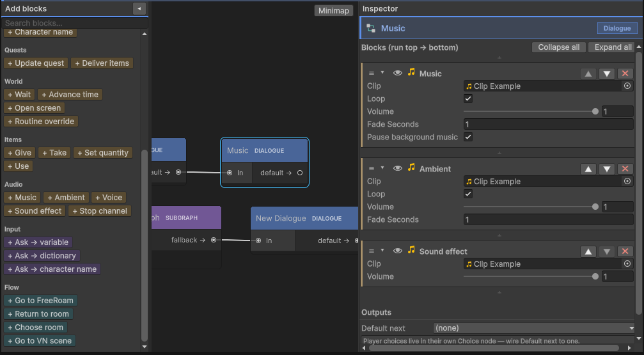The height and width of the screenshot is (355, 644).
Task: Move the Music block down
Action: click(x=607, y=74)
